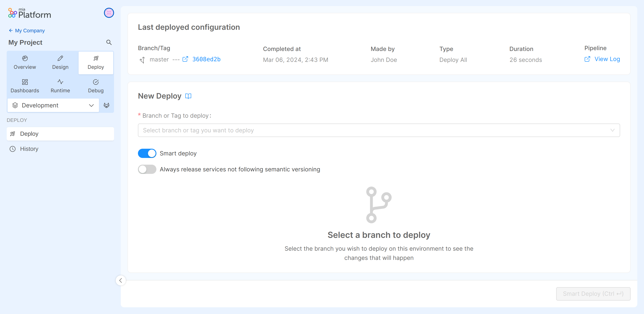Click the GitLab fox icon
644x314 pixels.
[x=106, y=105]
